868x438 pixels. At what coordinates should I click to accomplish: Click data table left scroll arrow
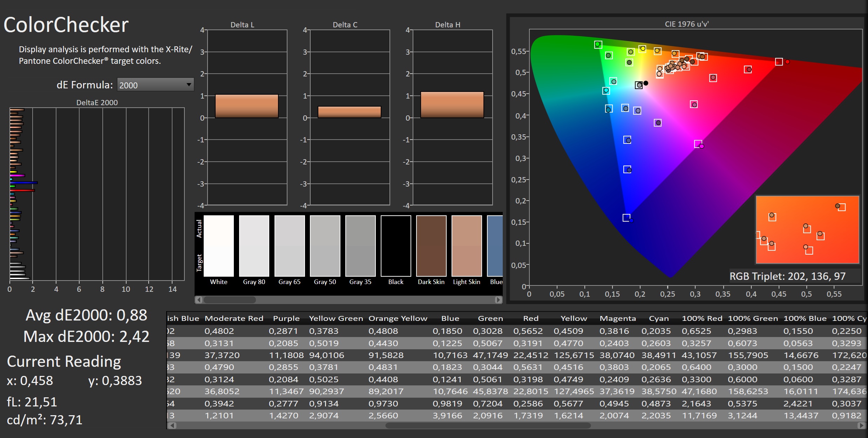[x=172, y=425]
